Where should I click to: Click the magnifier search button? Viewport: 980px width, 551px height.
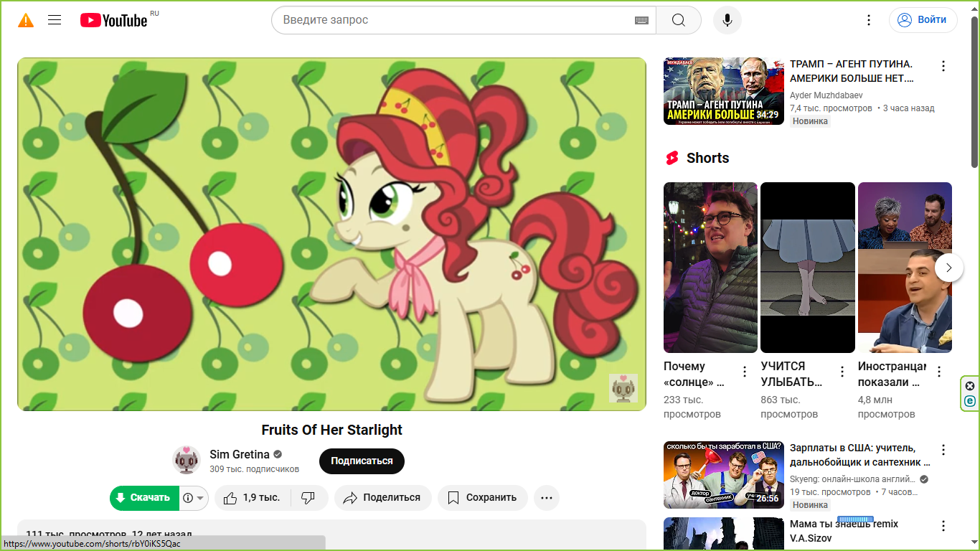679,20
